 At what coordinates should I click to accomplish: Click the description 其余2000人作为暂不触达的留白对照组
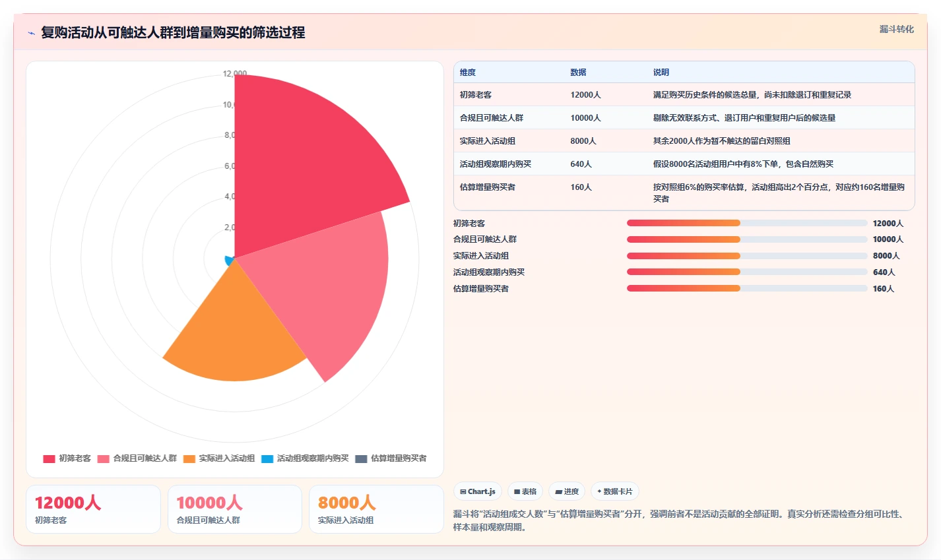pyautogui.click(x=722, y=141)
